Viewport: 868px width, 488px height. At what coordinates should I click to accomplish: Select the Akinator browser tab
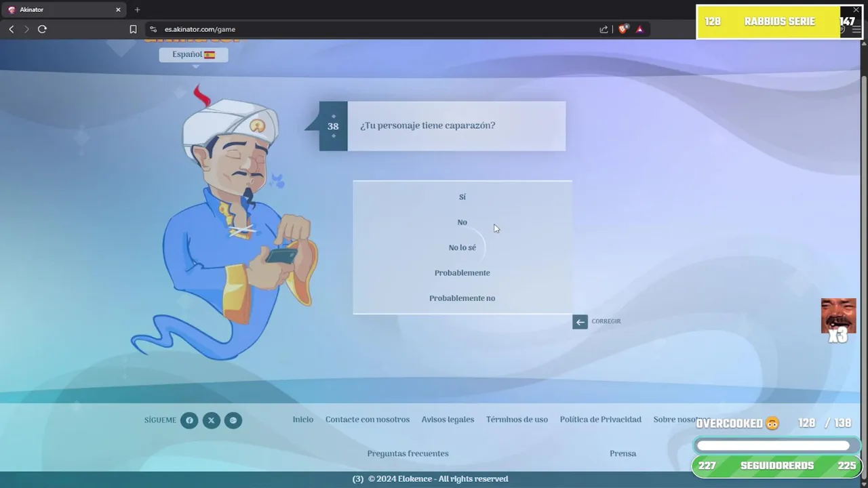64,9
